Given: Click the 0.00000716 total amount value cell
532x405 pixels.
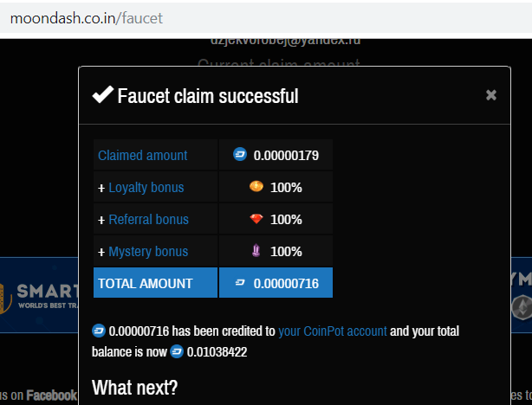Looking at the screenshot, I should pyautogui.click(x=286, y=283).
